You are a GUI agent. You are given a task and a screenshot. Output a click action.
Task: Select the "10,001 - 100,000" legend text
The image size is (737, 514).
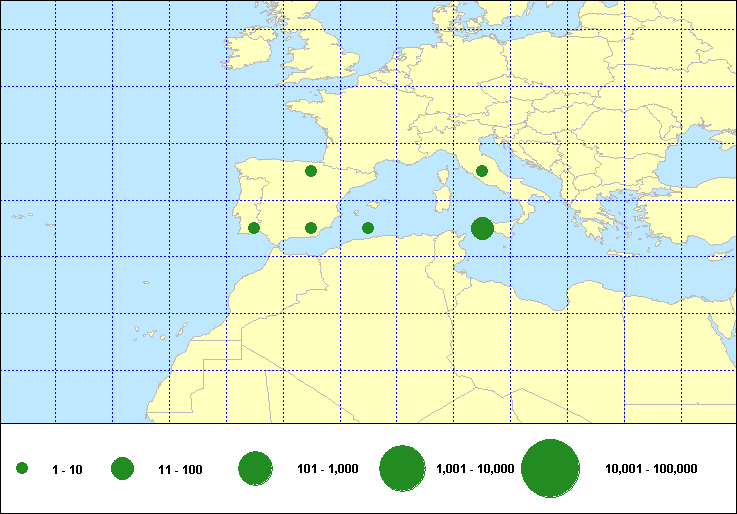(x=651, y=469)
